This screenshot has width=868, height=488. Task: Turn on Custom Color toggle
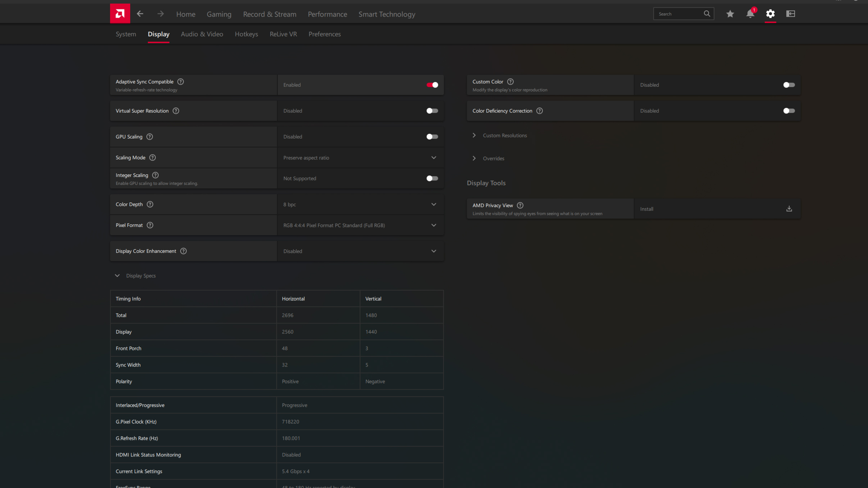[789, 85]
